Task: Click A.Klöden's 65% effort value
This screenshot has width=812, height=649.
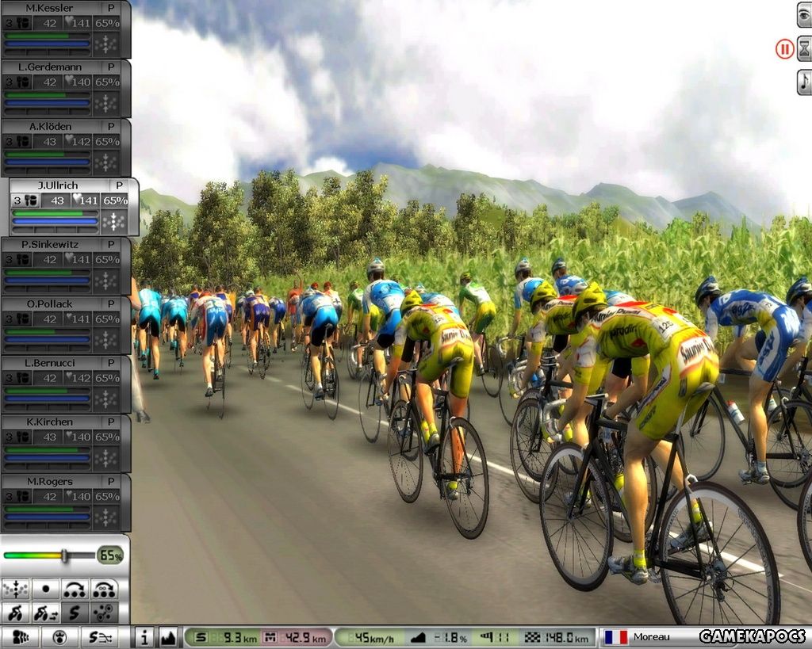Action: pos(107,141)
